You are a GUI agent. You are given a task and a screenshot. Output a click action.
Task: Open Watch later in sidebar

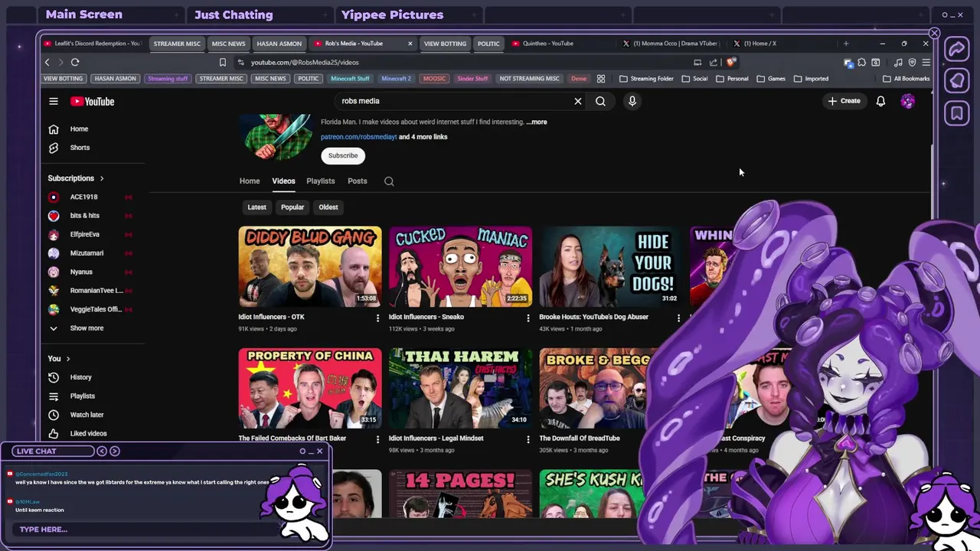coord(87,415)
